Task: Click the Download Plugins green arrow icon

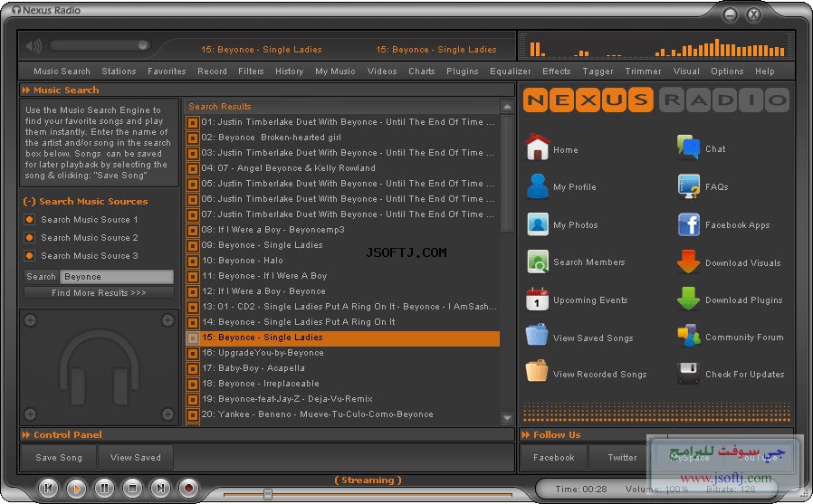Action: tap(689, 299)
